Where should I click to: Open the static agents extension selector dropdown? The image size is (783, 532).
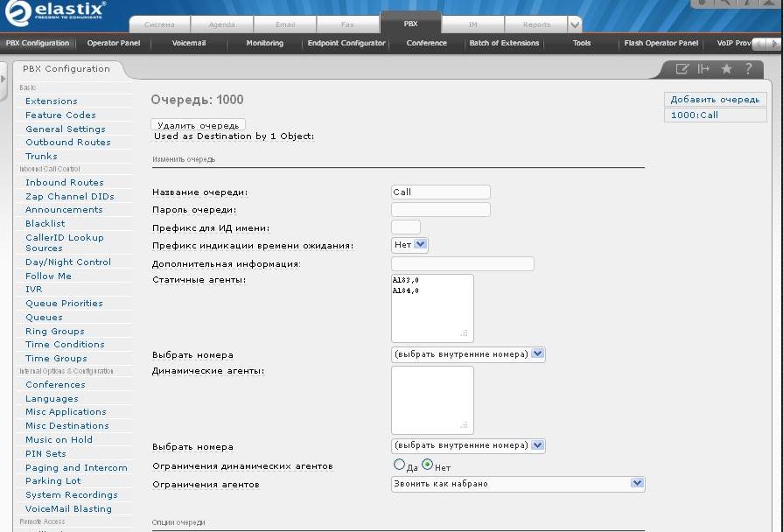coord(468,354)
